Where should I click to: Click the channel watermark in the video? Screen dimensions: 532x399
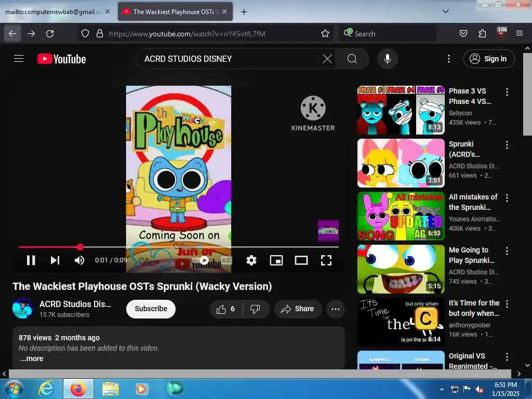tap(328, 231)
